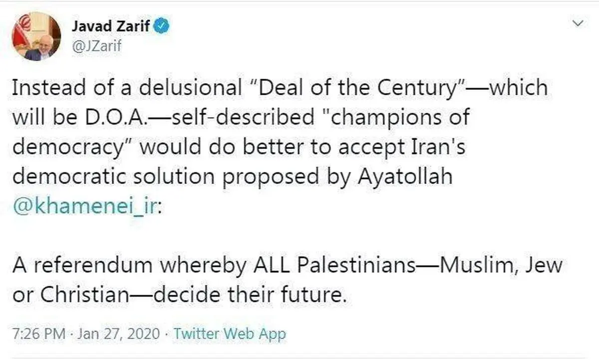Image resolution: width=599 pixels, height=364 pixels.
Task: Click the blue verified badge
Action: 162,26
